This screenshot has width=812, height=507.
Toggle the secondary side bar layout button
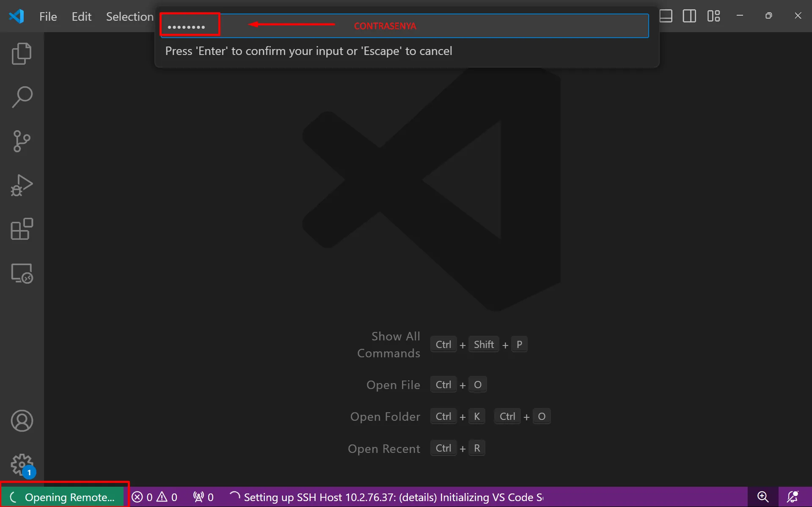coord(689,16)
